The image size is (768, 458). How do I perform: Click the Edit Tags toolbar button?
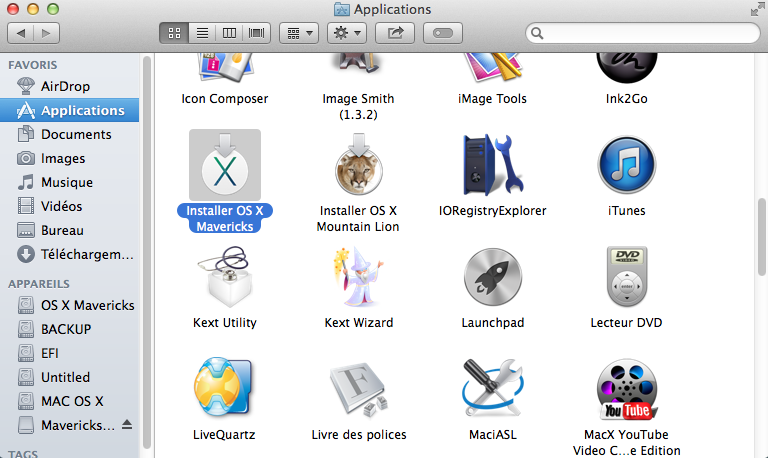click(443, 33)
